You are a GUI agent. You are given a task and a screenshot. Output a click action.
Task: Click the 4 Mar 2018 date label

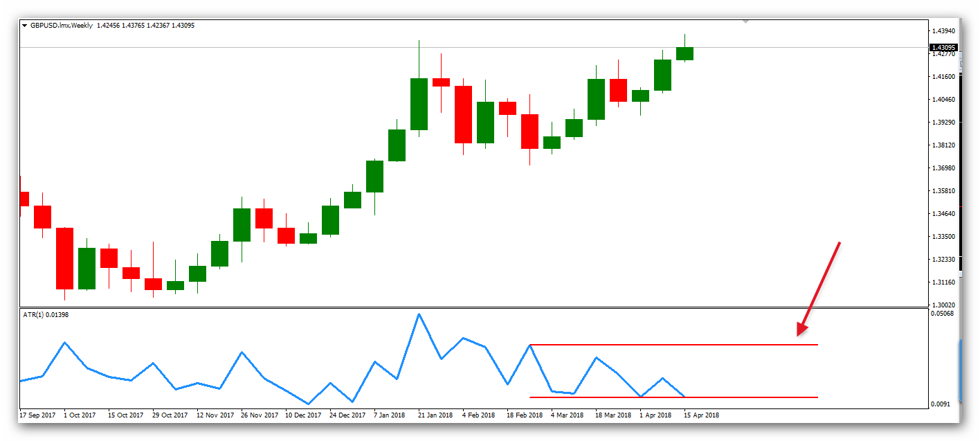point(568,415)
